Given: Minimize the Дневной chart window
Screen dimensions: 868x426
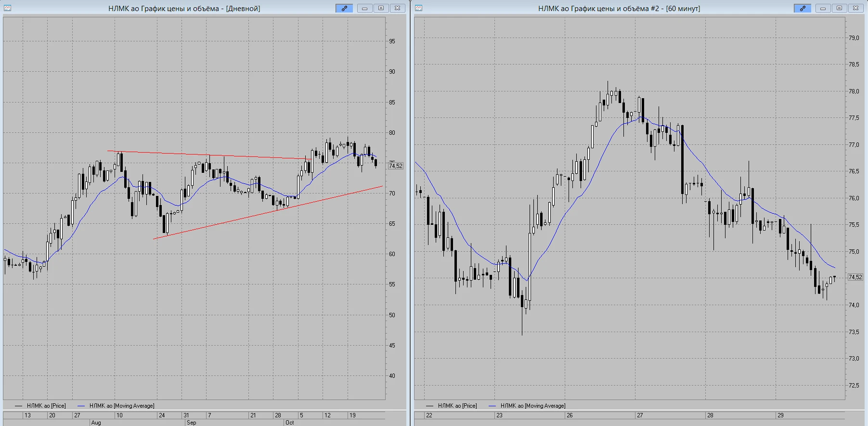Looking at the screenshot, I should (364, 8).
